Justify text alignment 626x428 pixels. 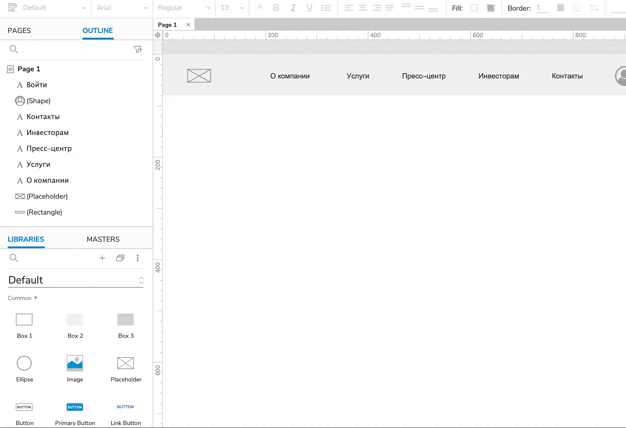(x=390, y=8)
